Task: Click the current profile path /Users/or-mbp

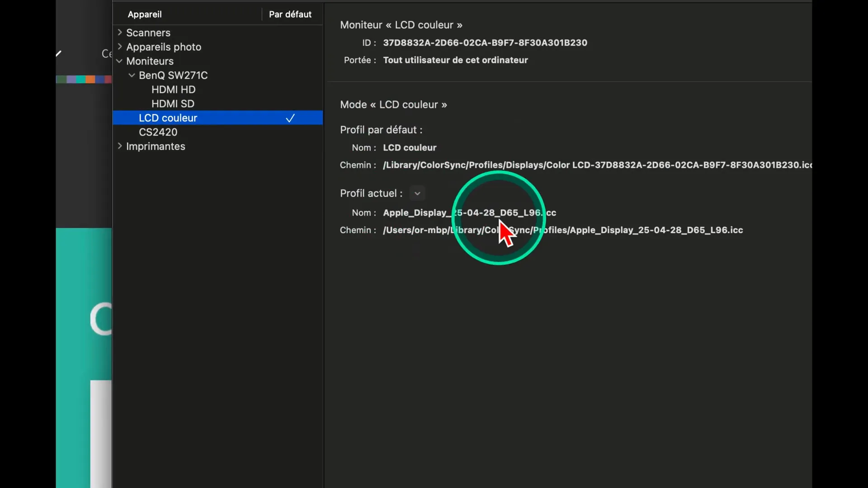Action: (x=563, y=230)
